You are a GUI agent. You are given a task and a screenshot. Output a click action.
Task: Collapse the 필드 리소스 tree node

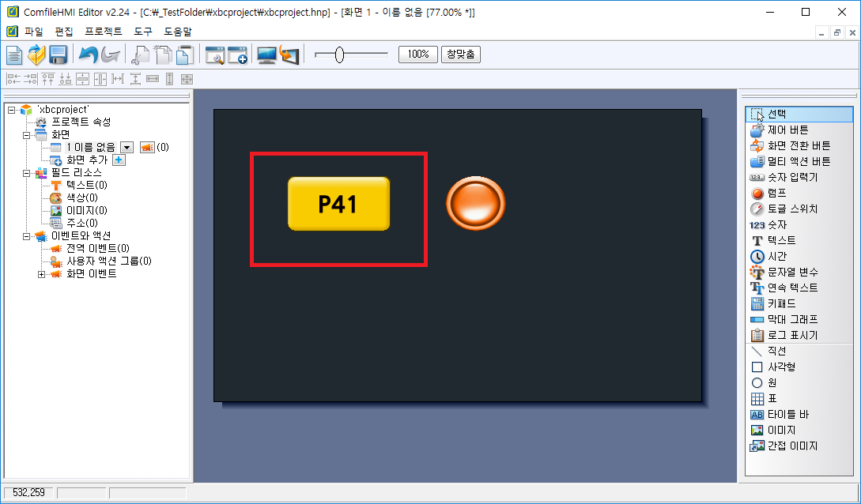pyautogui.click(x=26, y=172)
